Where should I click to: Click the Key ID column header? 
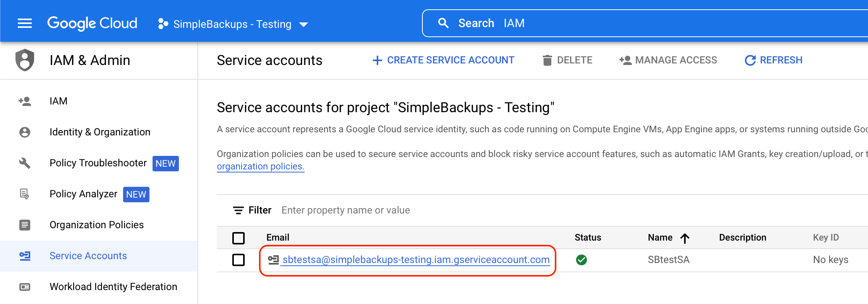point(826,237)
